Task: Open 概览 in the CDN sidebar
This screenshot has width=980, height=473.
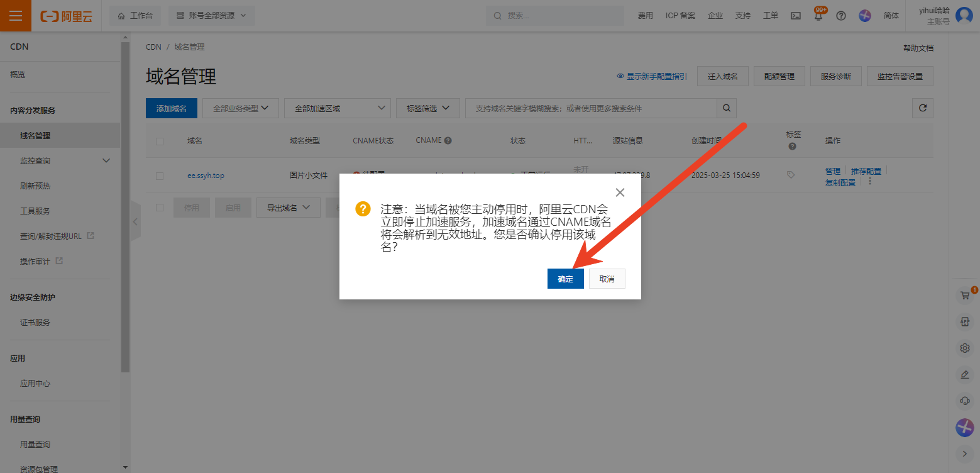Action: tap(18, 74)
